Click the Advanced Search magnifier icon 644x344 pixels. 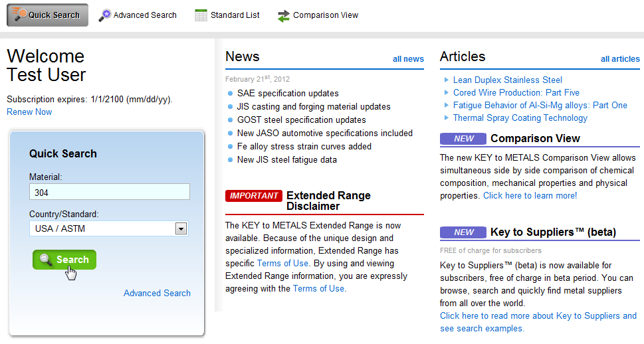coord(105,15)
